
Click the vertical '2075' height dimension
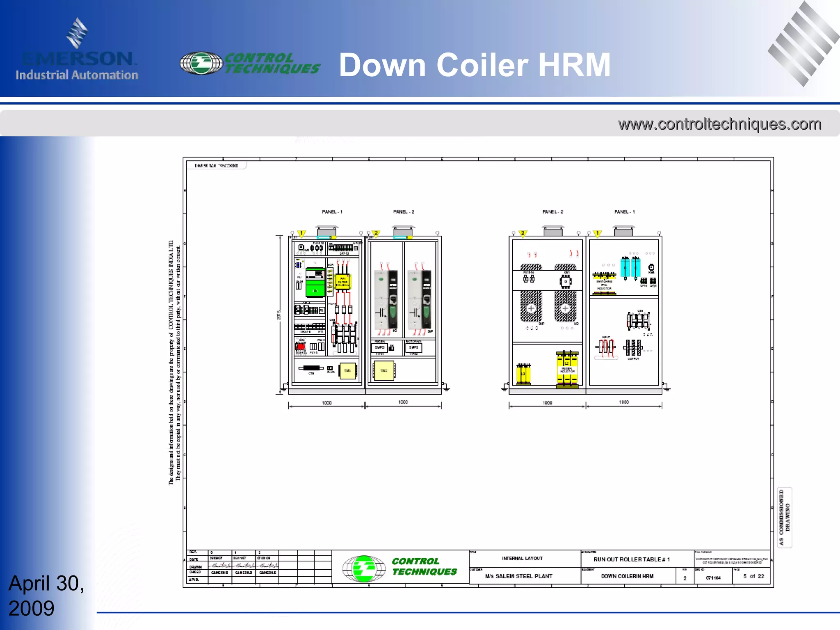click(279, 315)
